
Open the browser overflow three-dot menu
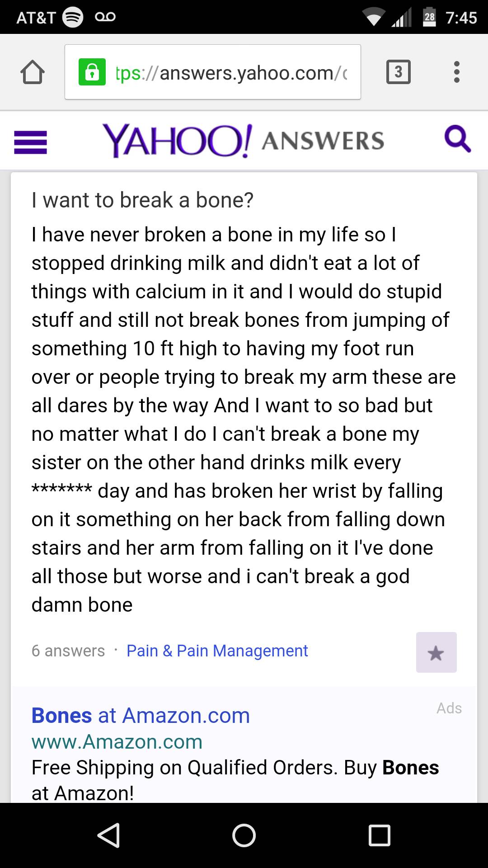[x=456, y=71]
